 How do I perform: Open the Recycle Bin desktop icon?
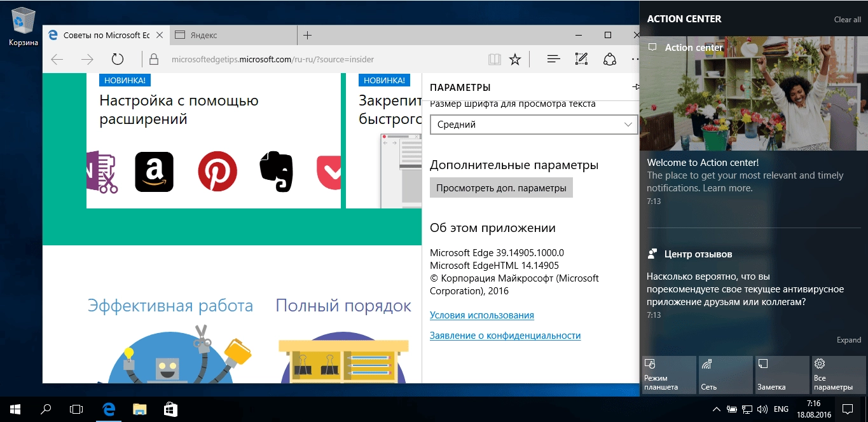[23, 27]
